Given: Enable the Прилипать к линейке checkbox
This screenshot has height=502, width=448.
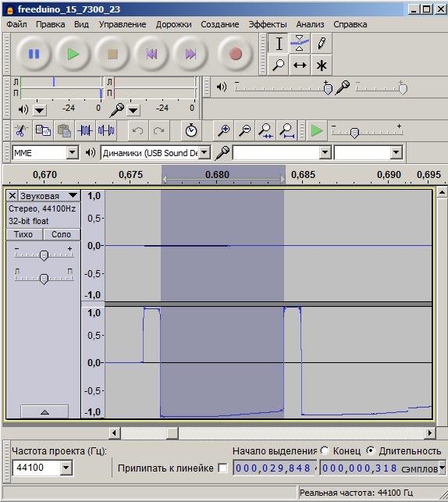Looking at the screenshot, I should tap(222, 468).
